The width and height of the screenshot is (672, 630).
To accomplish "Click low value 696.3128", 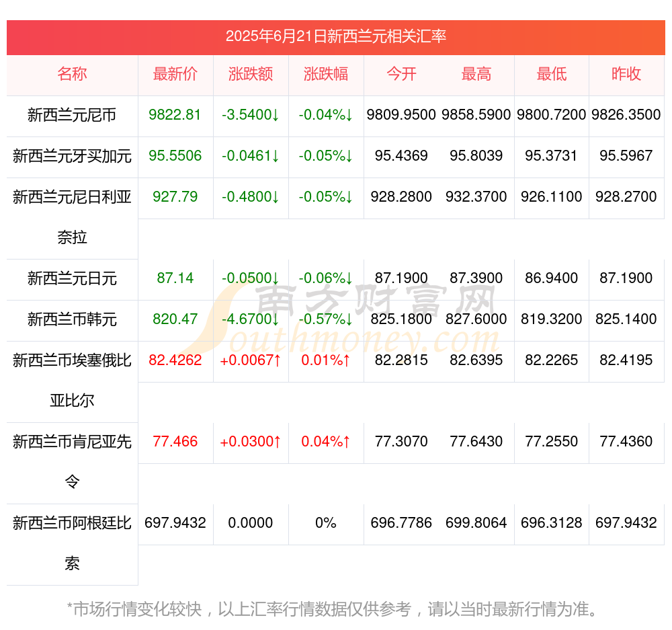I will (552, 523).
